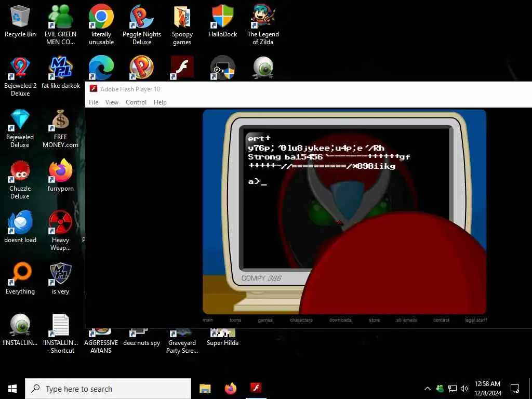Viewport: 532px width, 399px height.
Task: Open the Control menu in Flash Player
Action: click(136, 102)
